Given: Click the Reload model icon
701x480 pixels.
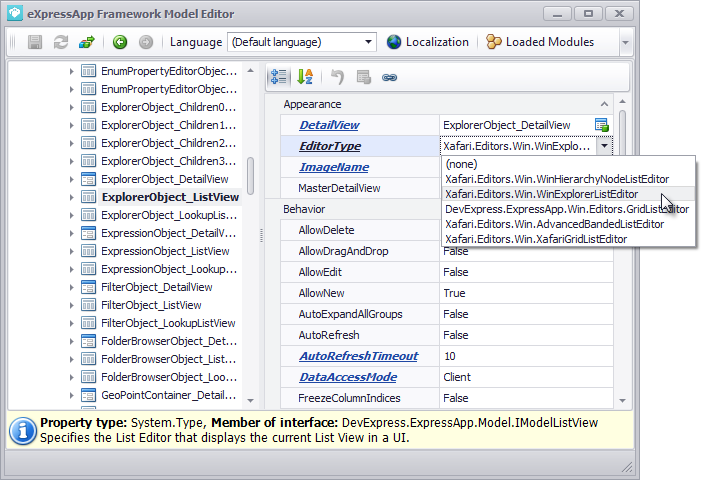Looking at the screenshot, I should (x=61, y=42).
